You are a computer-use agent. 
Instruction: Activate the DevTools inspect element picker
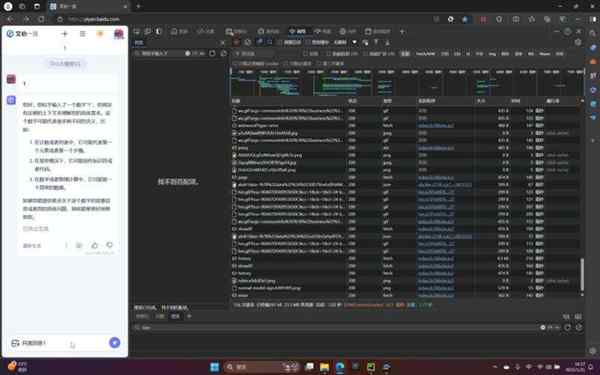coord(137,31)
